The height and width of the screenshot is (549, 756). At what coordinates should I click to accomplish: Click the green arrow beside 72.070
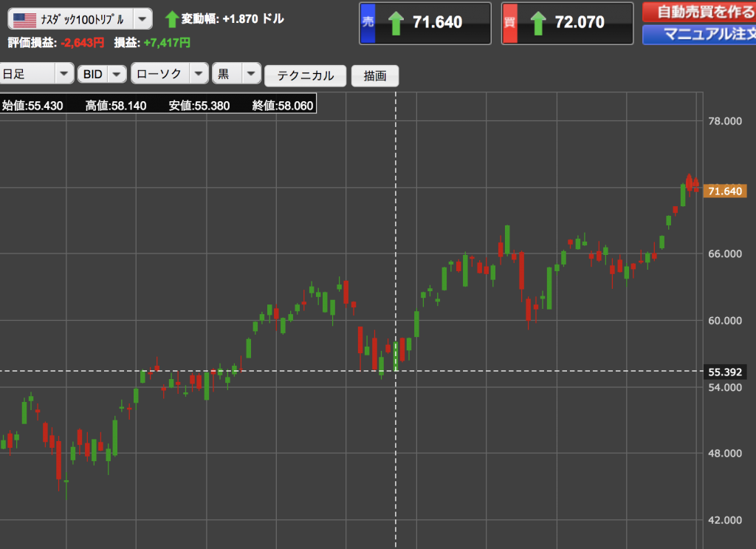point(538,23)
